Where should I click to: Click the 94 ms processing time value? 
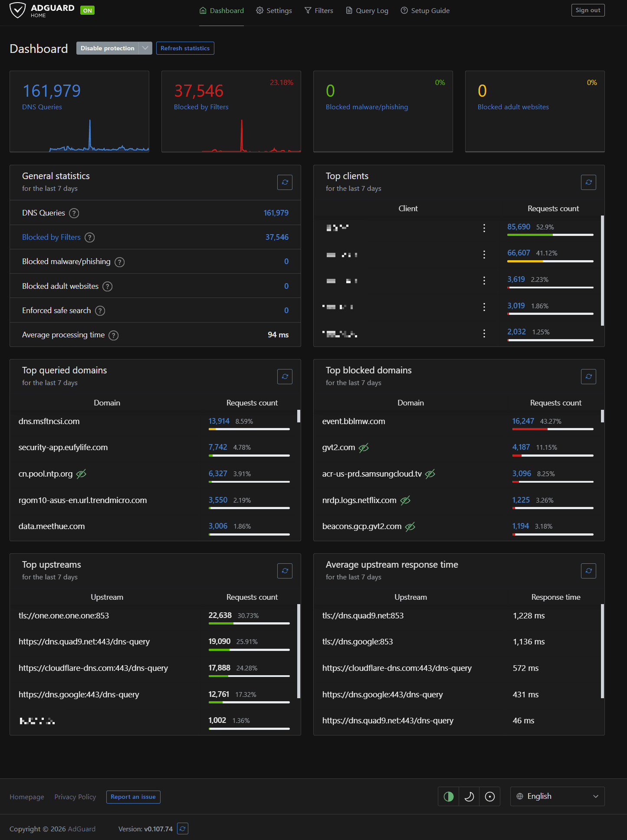click(278, 335)
